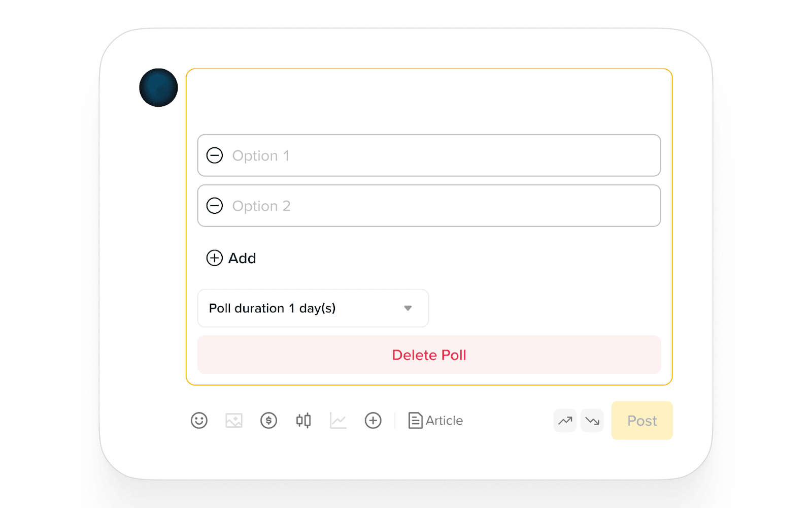The image size is (812, 508).
Task: Click the Delete Poll button
Action: click(x=429, y=355)
